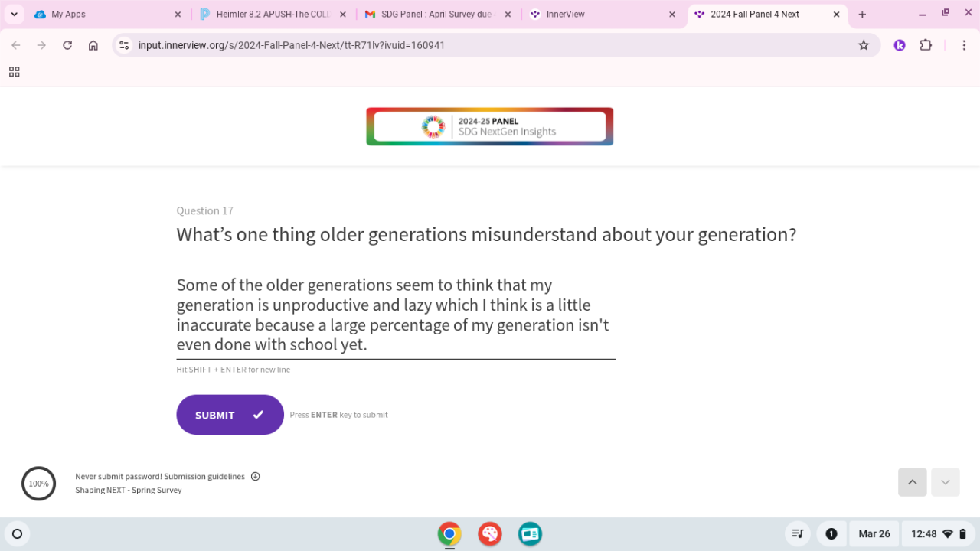Click the Submit button
This screenshot has width=980, height=551.
[230, 415]
